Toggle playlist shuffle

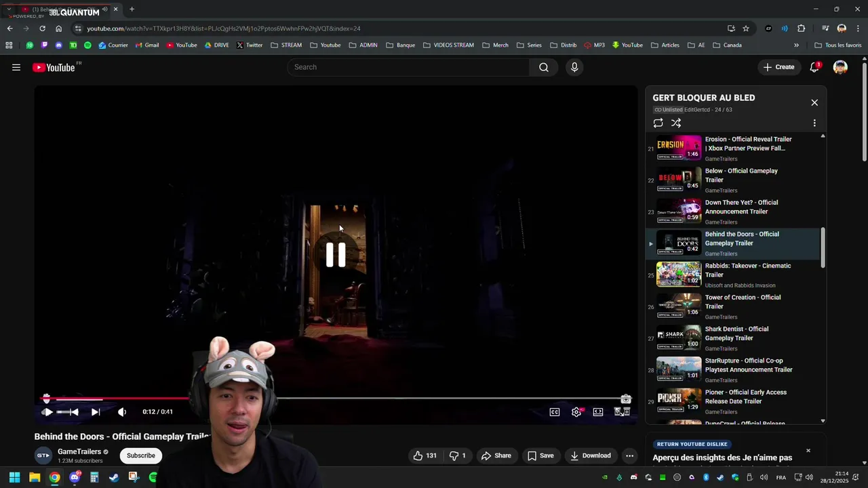(x=676, y=123)
